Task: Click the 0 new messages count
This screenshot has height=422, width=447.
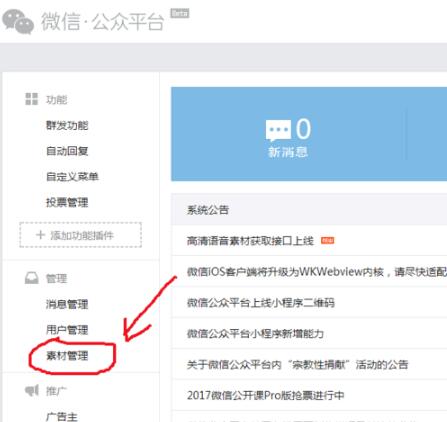Action: click(x=303, y=129)
